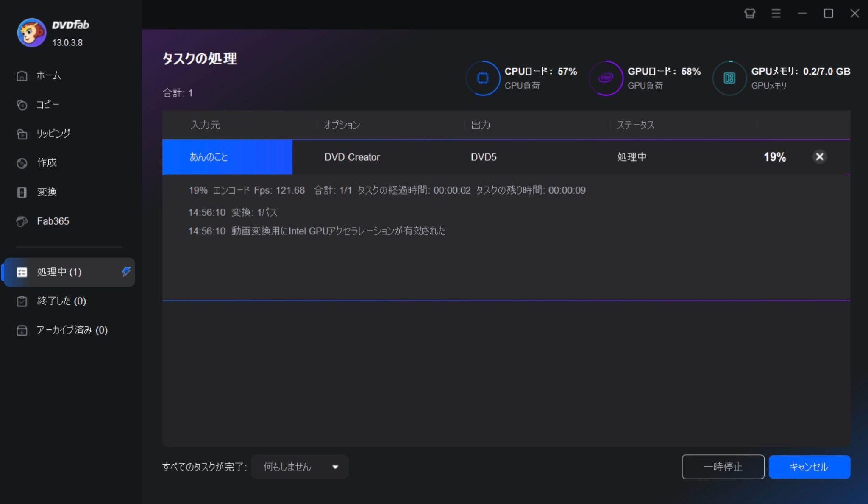The width and height of the screenshot is (868, 504).
Task: Click the タスクの経過時間: 00:00:02 entry
Action: point(414,190)
